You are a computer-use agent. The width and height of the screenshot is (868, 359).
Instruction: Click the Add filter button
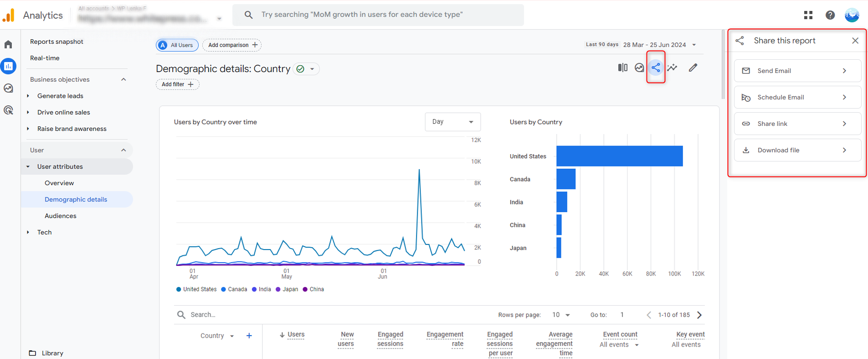click(178, 84)
